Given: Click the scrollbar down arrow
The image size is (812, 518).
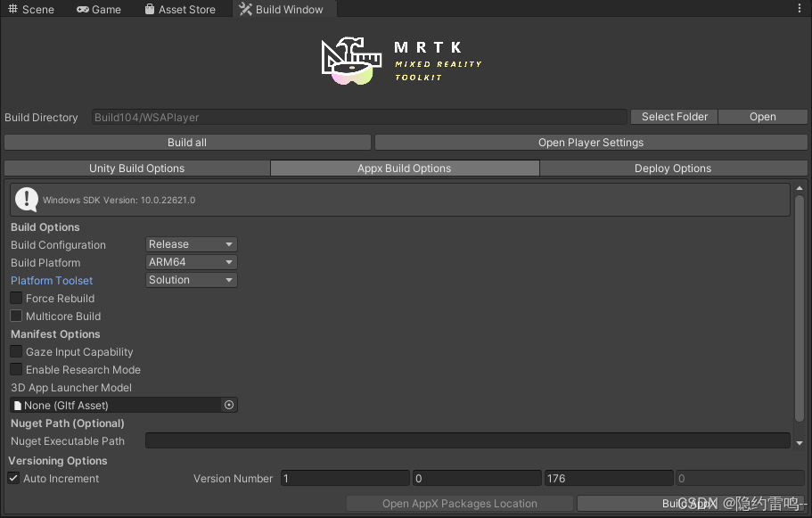Looking at the screenshot, I should 800,443.
